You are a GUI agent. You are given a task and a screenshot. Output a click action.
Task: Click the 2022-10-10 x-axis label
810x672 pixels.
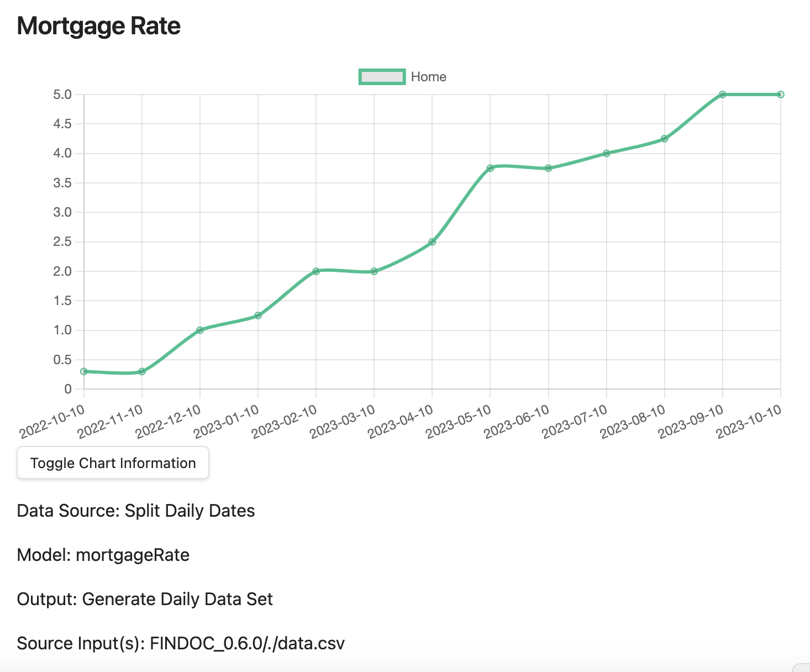(x=53, y=421)
